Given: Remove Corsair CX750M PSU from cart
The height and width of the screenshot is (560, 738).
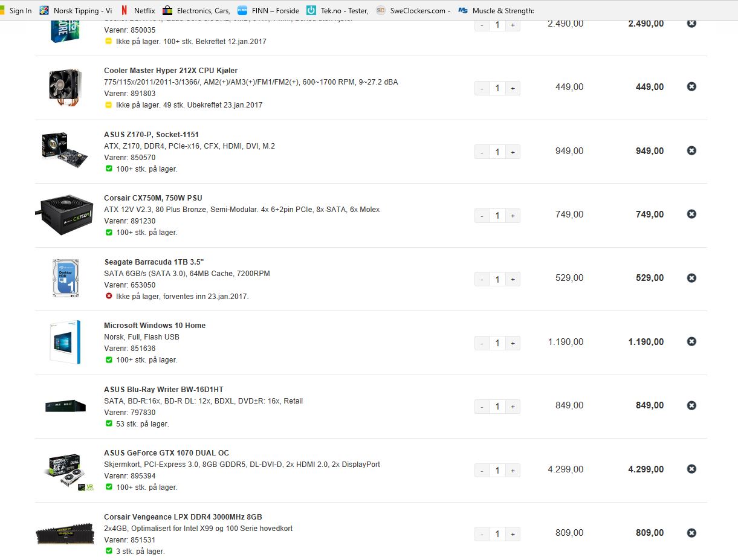Looking at the screenshot, I should coord(691,214).
